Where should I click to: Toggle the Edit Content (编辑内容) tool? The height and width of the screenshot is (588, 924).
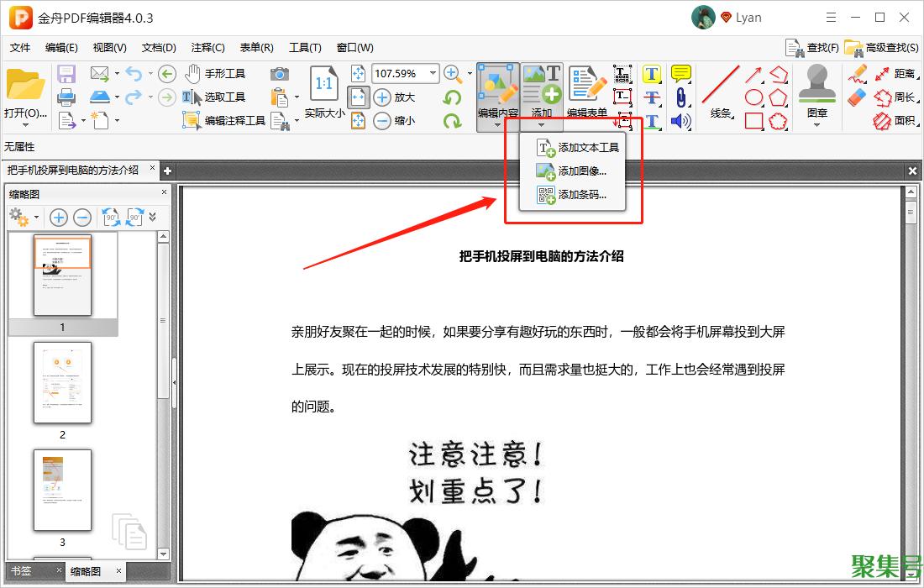498,92
